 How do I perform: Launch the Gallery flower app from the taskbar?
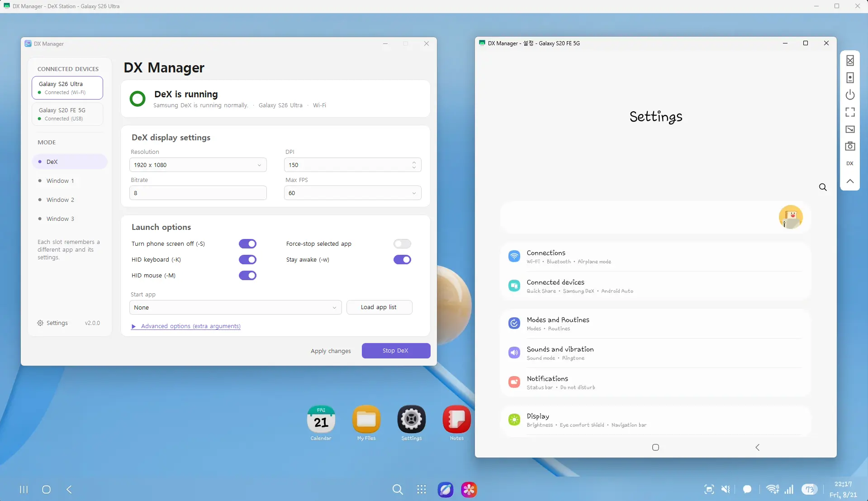(469, 489)
